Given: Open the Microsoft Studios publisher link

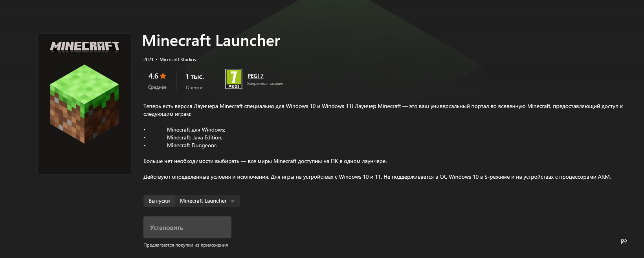Looking at the screenshot, I should click(x=178, y=60).
